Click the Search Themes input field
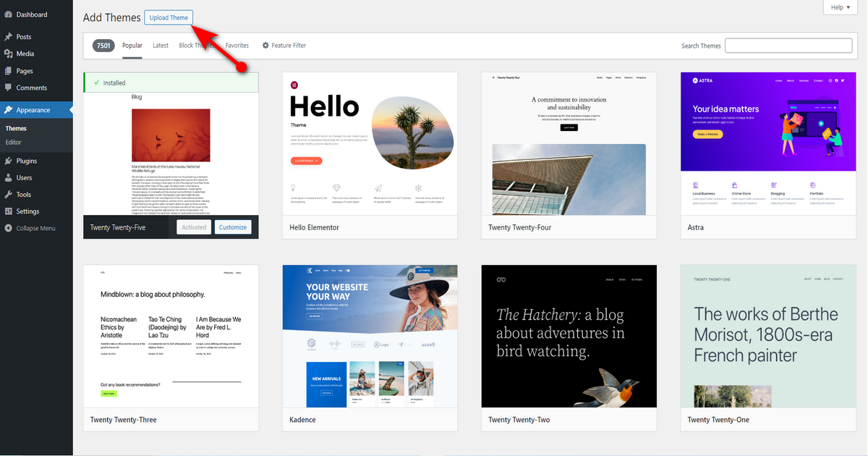The width and height of the screenshot is (868, 456). [788, 46]
